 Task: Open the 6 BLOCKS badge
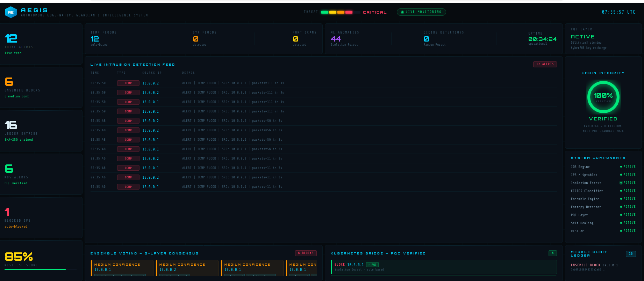point(306,253)
